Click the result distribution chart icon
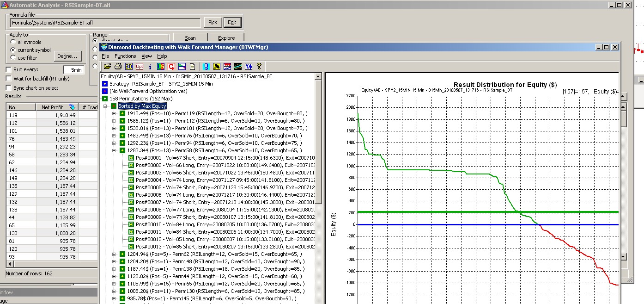 (x=182, y=67)
